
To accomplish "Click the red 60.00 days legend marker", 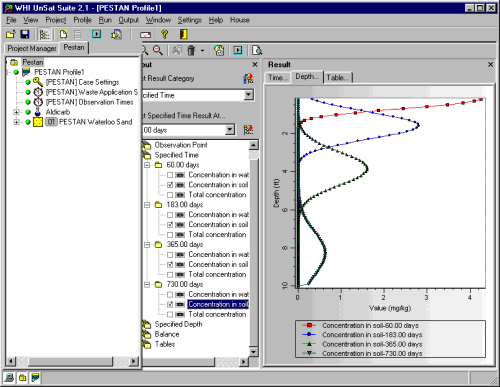I will pyautogui.click(x=309, y=325).
